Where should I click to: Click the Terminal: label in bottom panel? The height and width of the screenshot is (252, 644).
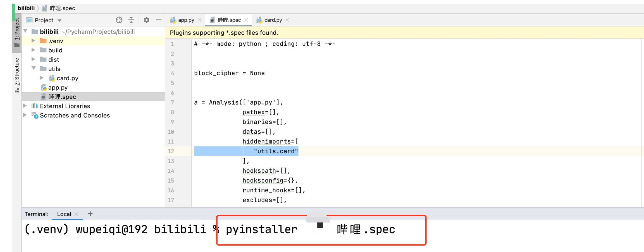pos(36,214)
